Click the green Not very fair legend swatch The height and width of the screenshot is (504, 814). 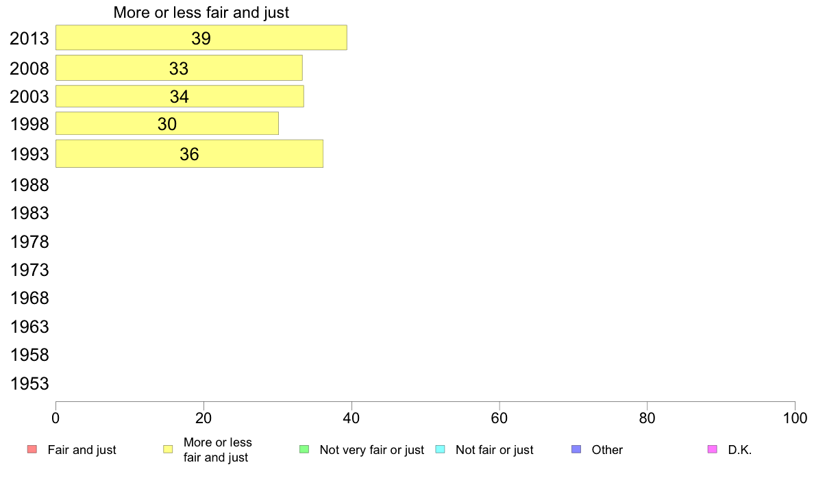(304, 449)
